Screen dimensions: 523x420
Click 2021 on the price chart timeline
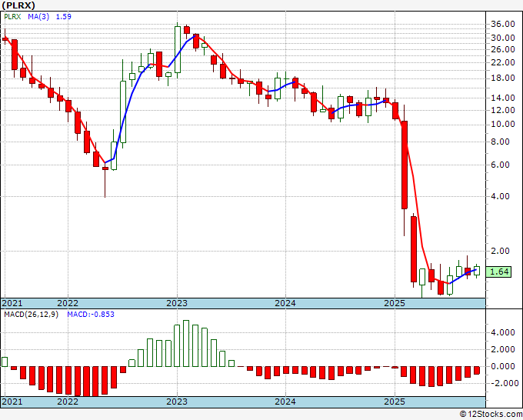(12, 303)
